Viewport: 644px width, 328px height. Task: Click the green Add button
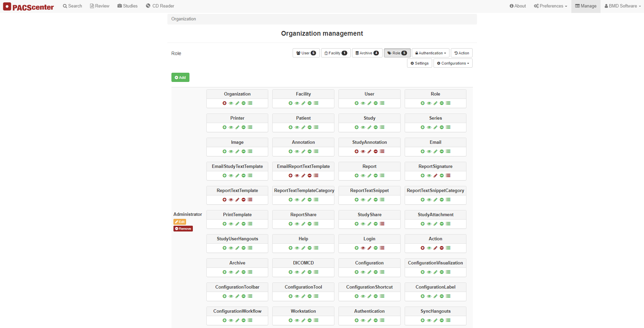pyautogui.click(x=180, y=77)
